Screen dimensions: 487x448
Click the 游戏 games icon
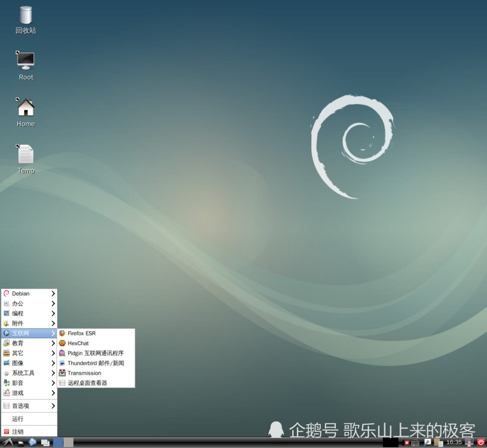[6, 393]
